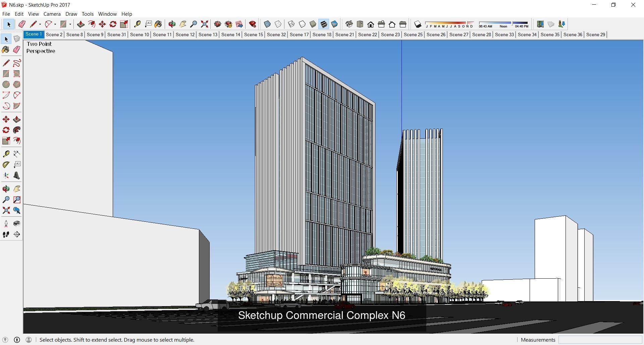Go to Scene 23 tab
644x345 pixels.
click(x=390, y=34)
